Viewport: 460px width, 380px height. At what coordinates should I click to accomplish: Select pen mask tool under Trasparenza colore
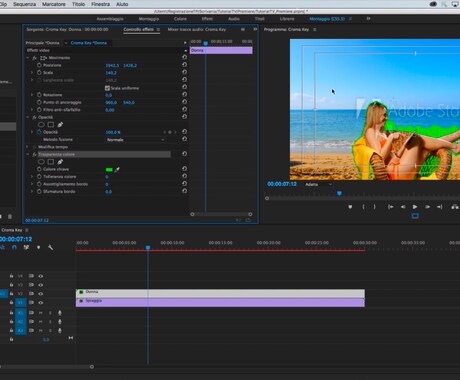(x=60, y=162)
